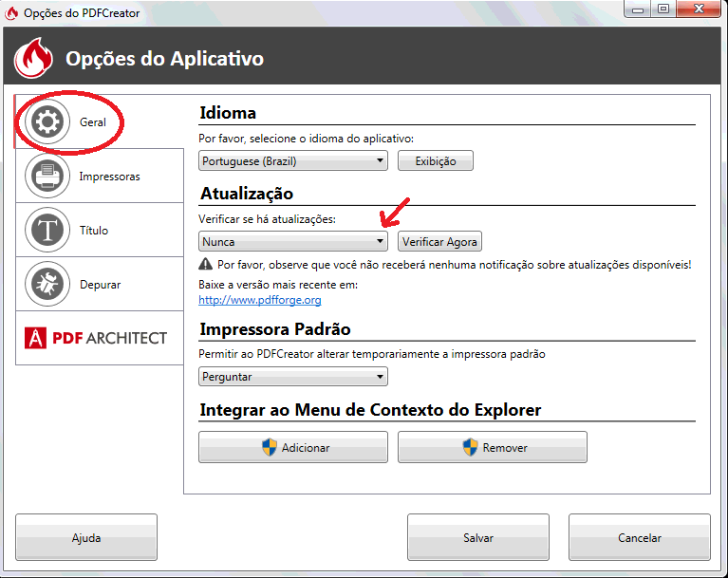Click the Exibição button

[x=436, y=161]
